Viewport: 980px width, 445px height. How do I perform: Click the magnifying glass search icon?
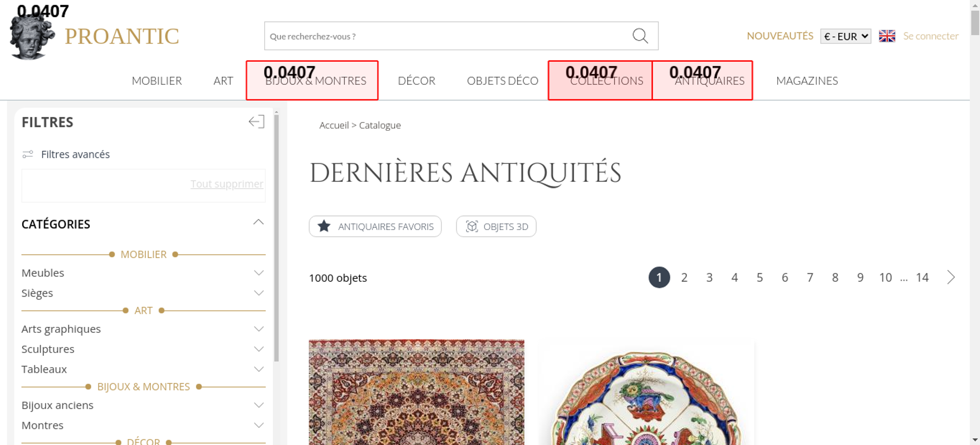tap(640, 36)
